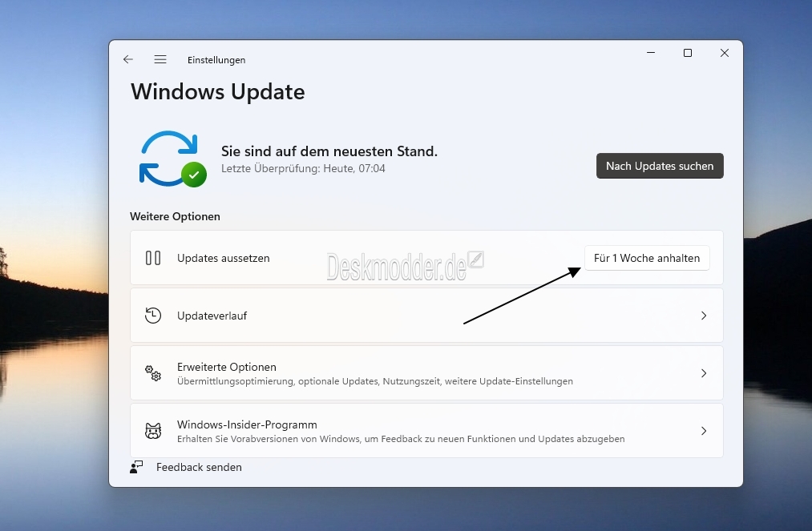Click the green checkmark status badge
Image resolution: width=812 pixels, height=531 pixels.
(193, 174)
